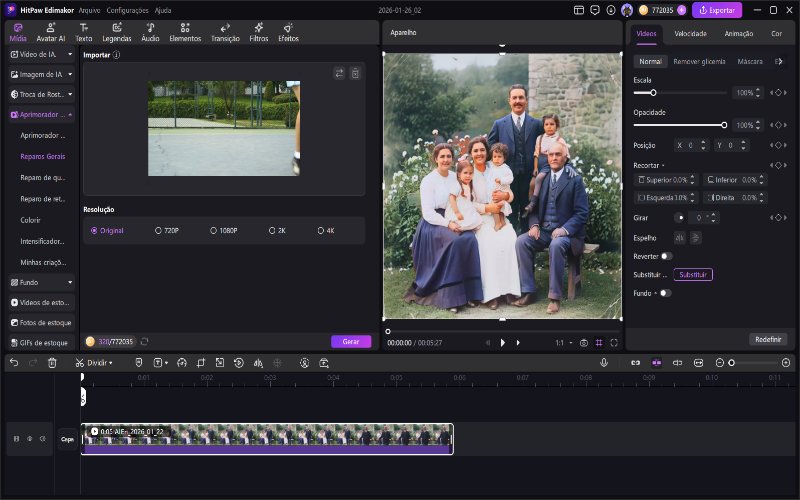Enter fullscreen preview mode

[x=613, y=342]
